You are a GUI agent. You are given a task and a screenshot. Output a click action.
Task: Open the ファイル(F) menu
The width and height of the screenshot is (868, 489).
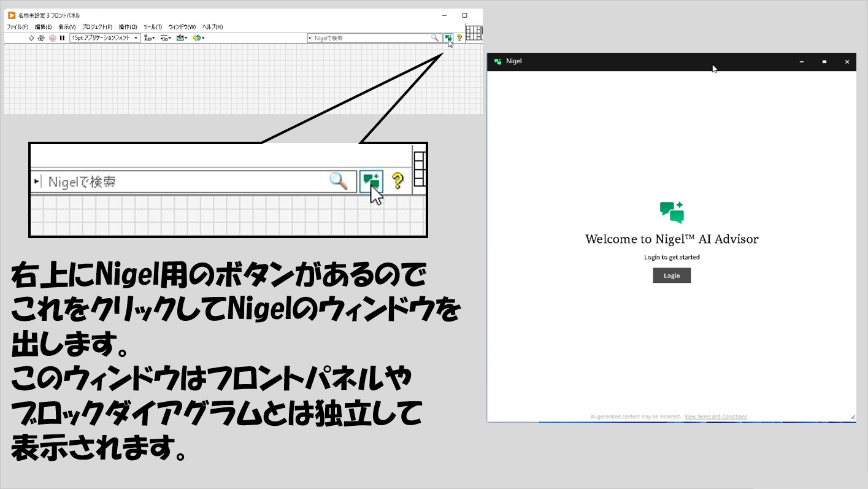pos(18,27)
